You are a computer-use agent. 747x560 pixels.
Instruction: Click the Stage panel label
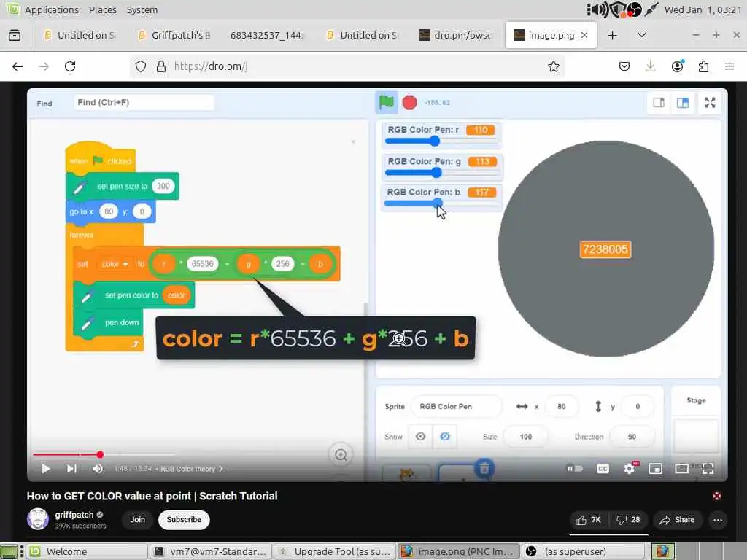[696, 400]
